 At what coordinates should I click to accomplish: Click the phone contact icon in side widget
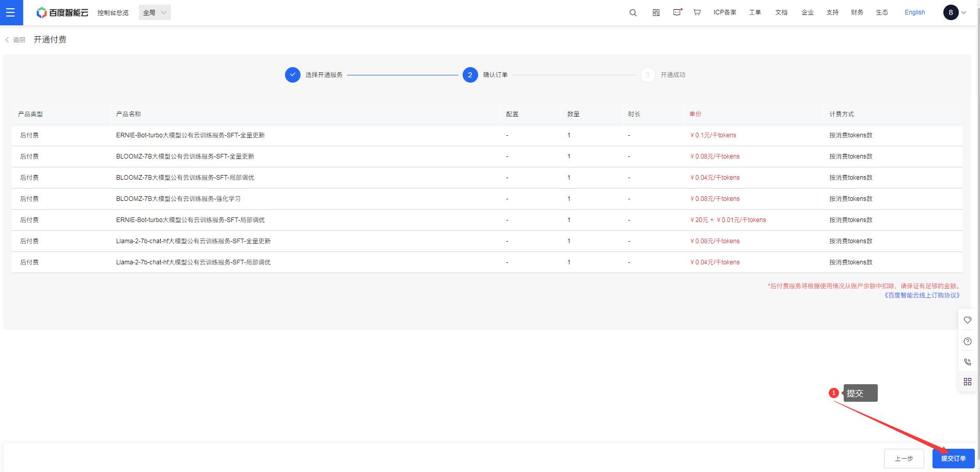(x=968, y=362)
